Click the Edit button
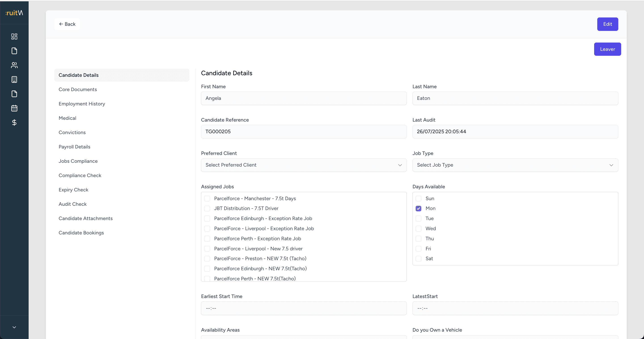644x339 pixels. pyautogui.click(x=608, y=24)
